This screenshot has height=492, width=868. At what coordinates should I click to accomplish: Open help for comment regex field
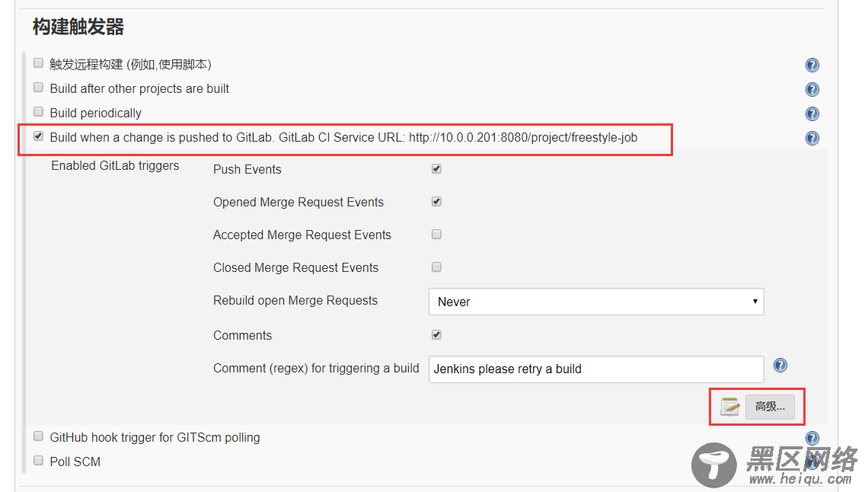[x=780, y=366]
